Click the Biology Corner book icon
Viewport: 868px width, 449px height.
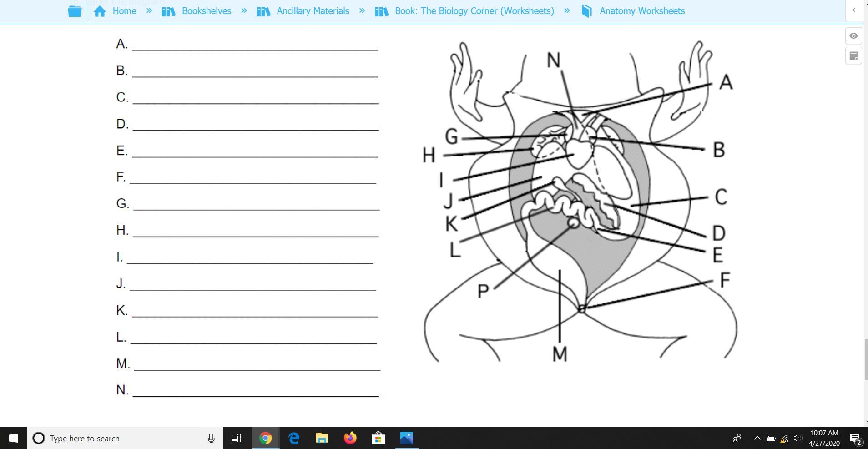(x=382, y=11)
